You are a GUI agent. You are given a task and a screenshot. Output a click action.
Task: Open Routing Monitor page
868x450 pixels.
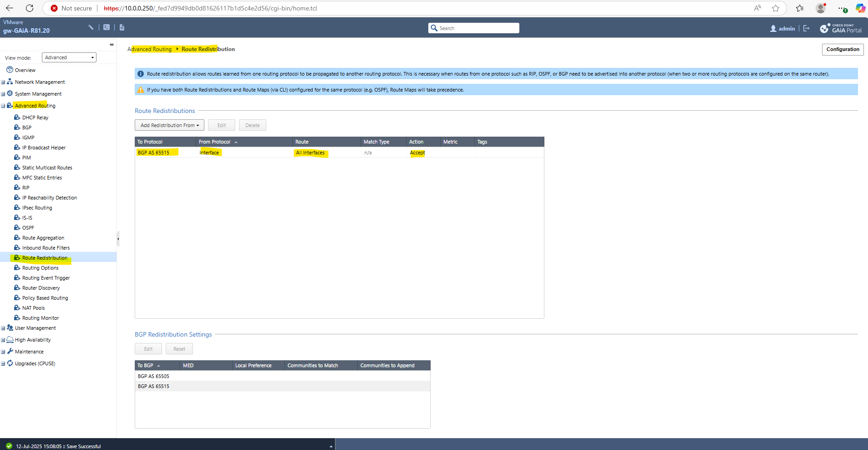(41, 318)
